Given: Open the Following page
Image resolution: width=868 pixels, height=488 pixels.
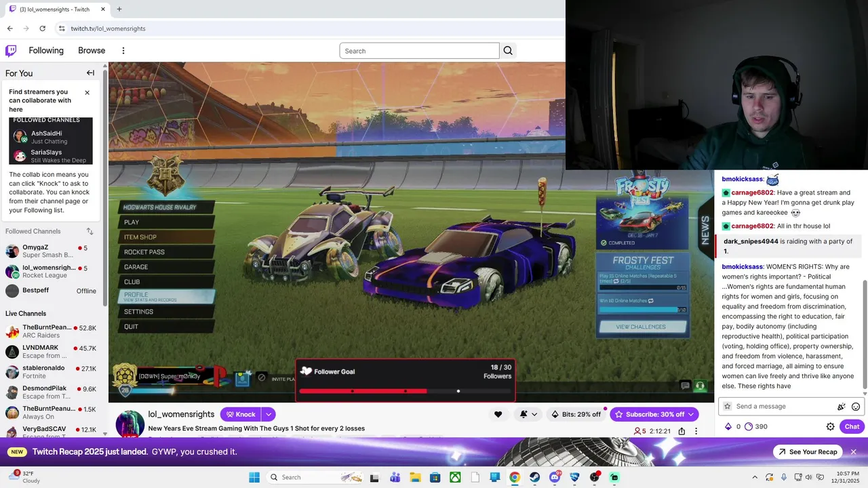Looking at the screenshot, I should coord(46,51).
